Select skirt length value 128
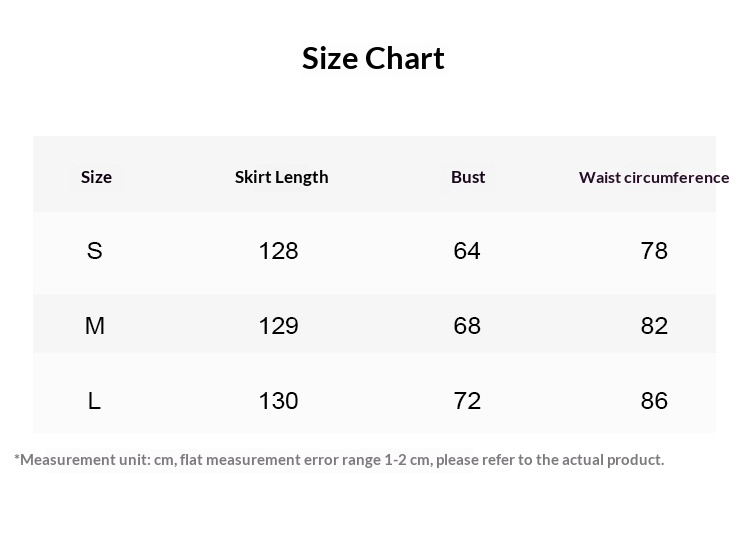Screen dimensions: 750x545 pos(278,251)
